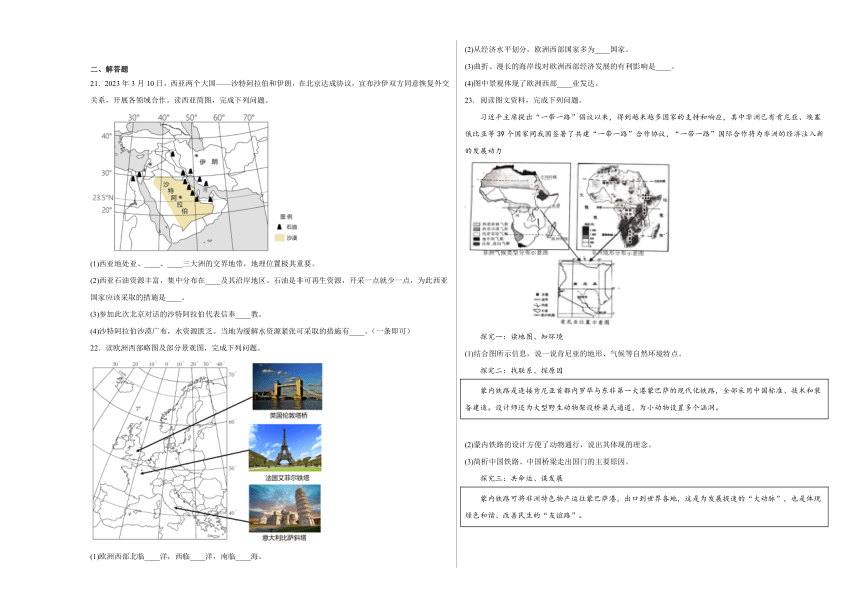The width and height of the screenshot is (860, 608).
Task: Click the caption "英国伦敦塔桥"
Action: 288,416
